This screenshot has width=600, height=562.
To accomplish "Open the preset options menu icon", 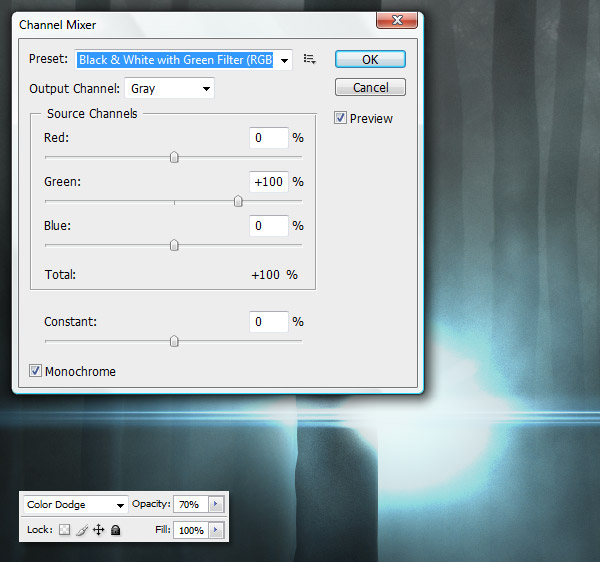I will [310, 59].
